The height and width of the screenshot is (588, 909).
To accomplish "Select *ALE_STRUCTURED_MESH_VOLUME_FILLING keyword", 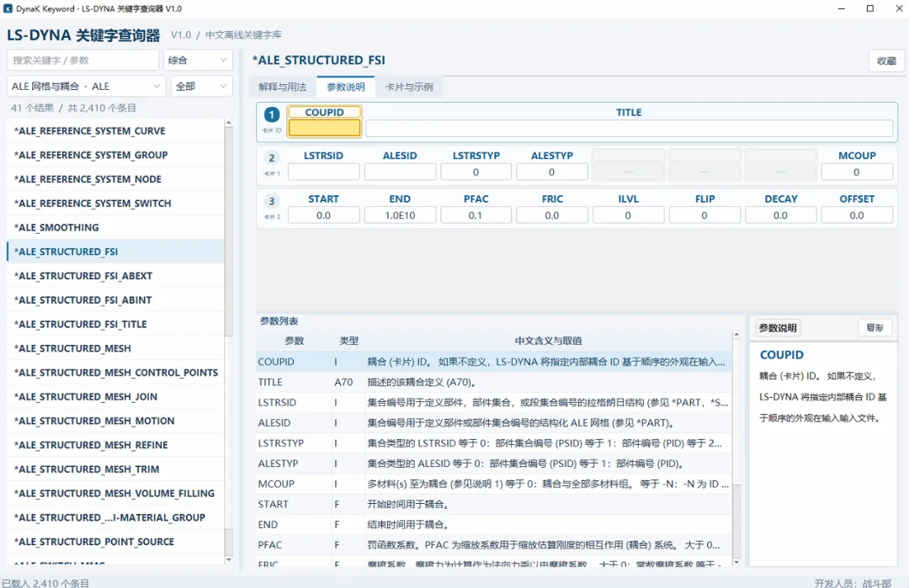I will (115, 494).
